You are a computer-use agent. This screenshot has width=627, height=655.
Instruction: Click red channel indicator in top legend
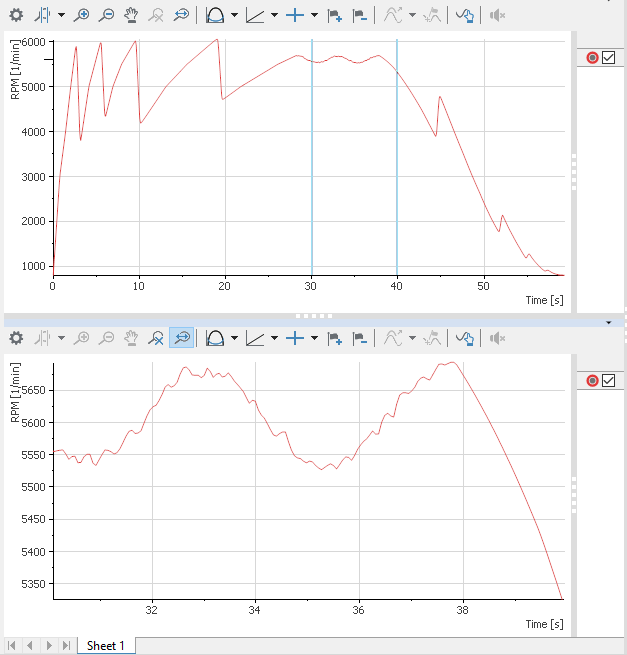(x=592, y=58)
